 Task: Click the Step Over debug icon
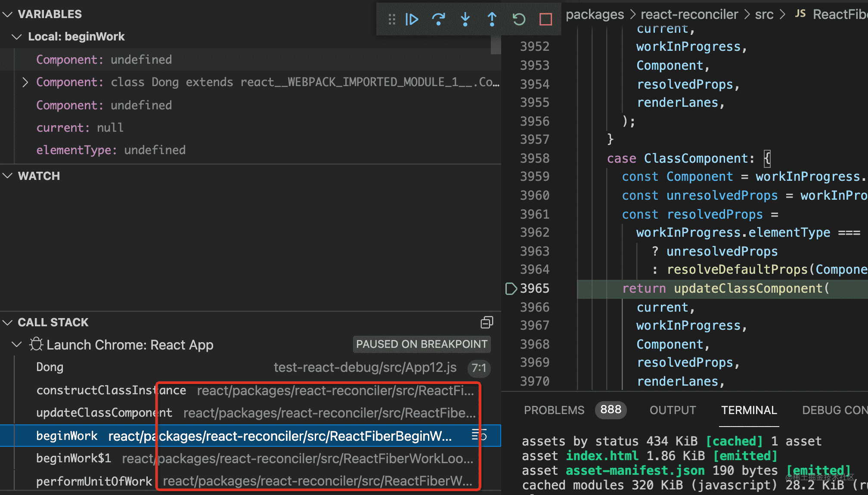coord(438,19)
